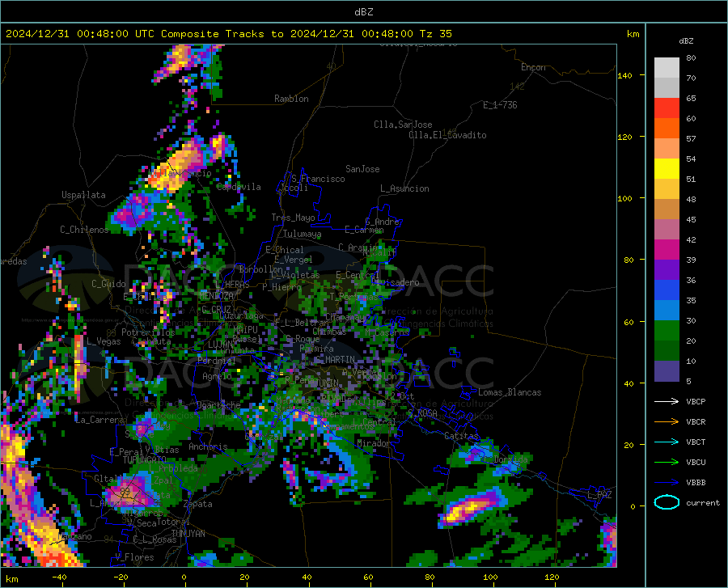
Task: Click the 'Tulumaya' map label
Action: [302, 234]
